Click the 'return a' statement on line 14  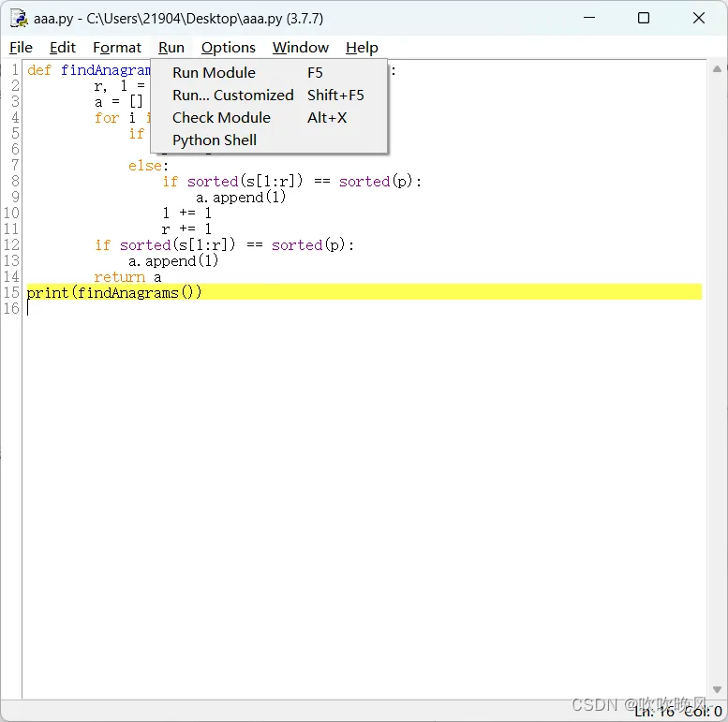point(127,277)
